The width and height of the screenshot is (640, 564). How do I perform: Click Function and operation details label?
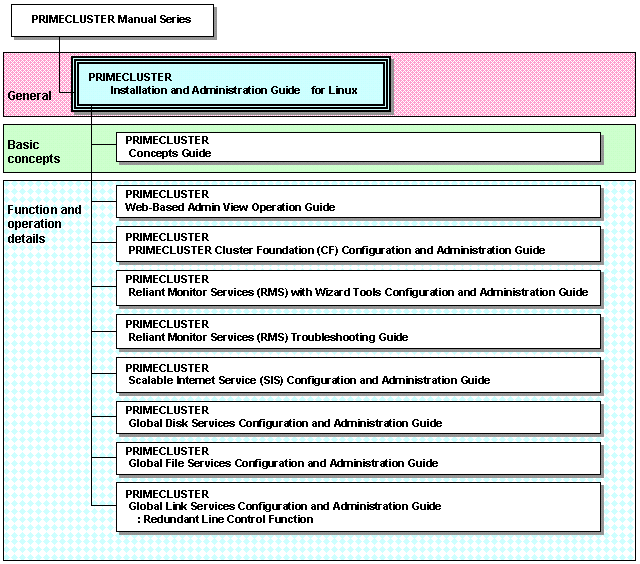coord(44,224)
